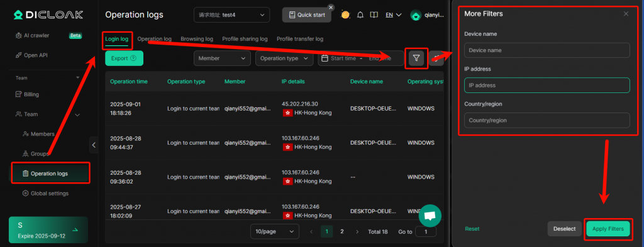Click the Operation type column header

point(186,82)
